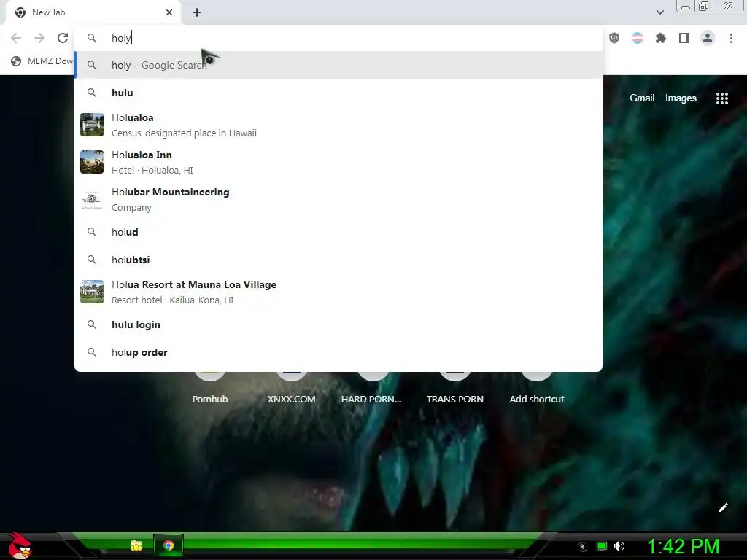The width and height of the screenshot is (747, 560).
Task: Pick the Holubar Mountaineering company suggestion
Action: point(338,199)
